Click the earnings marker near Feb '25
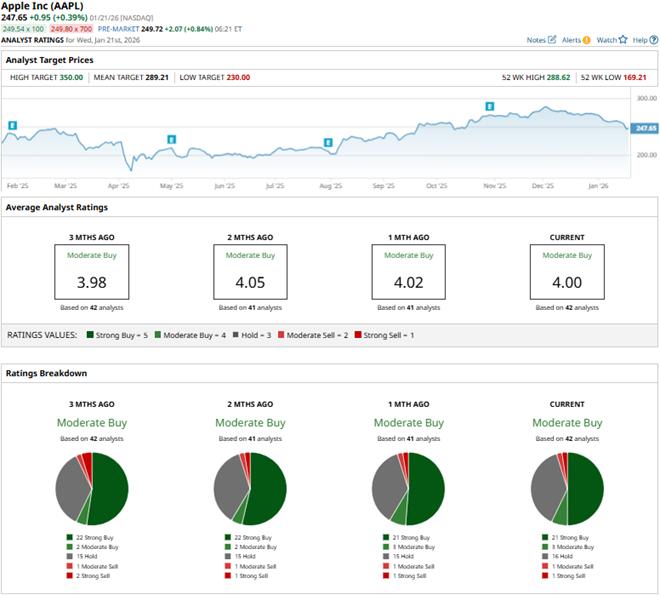 pos(12,126)
